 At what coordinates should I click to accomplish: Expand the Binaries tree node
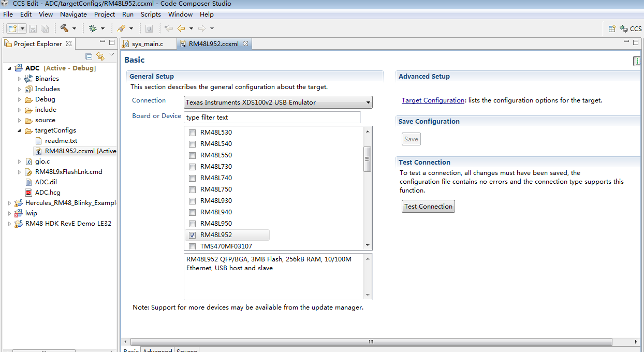(20, 79)
